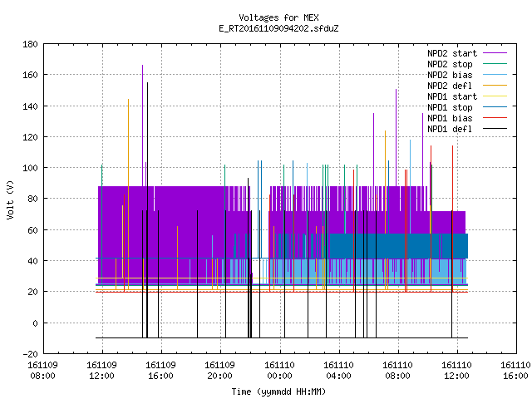
Task: Click the file name E_RT20161109094202.sfduZ
Action: (278, 28)
